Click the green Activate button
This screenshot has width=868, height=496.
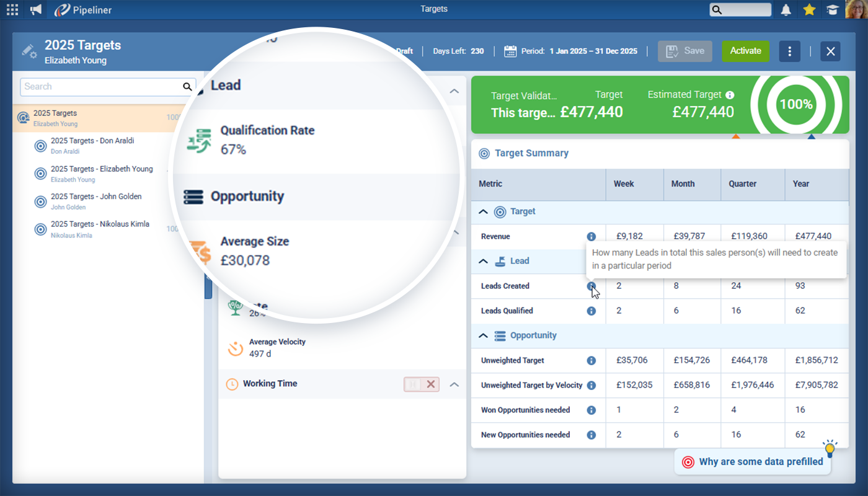(x=745, y=51)
